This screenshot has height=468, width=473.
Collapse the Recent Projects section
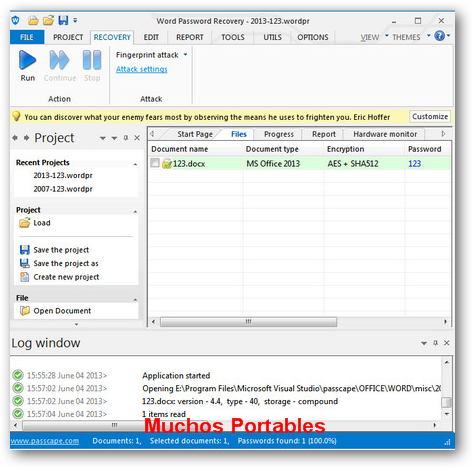point(135,164)
